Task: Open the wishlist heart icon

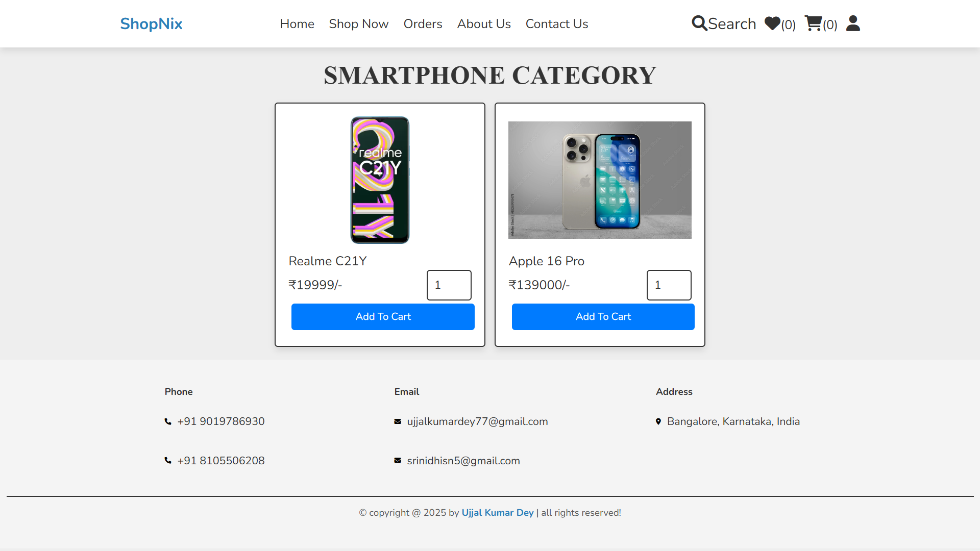Action: [772, 23]
